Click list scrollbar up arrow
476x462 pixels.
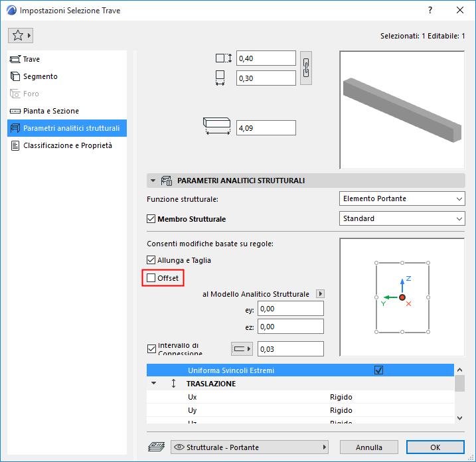tap(459, 370)
